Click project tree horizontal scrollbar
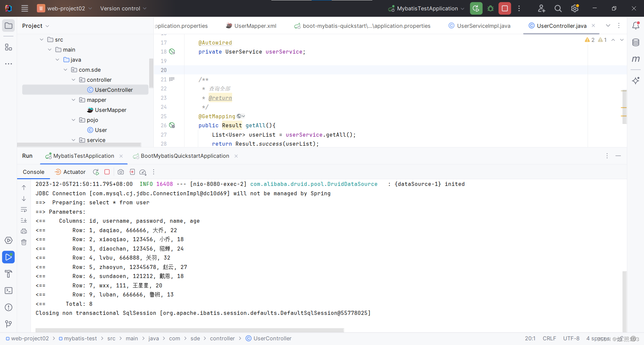Viewport: 644px width, 345px height. pos(79,145)
